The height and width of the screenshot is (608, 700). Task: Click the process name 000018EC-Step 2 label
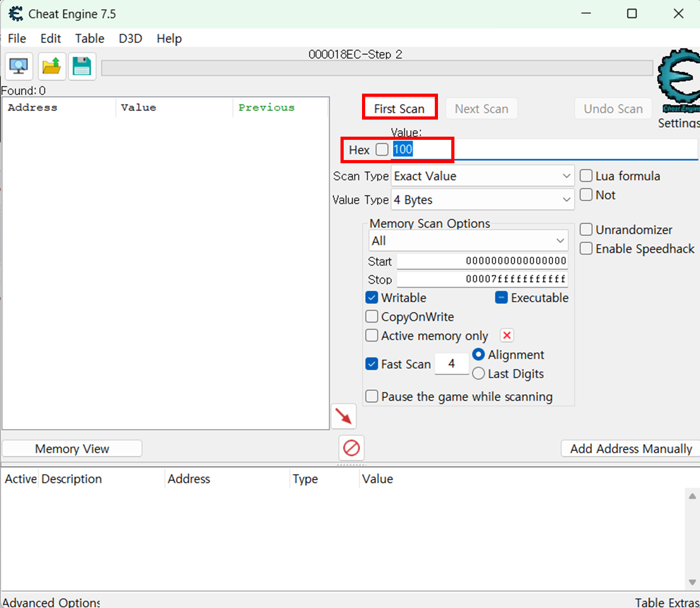355,54
